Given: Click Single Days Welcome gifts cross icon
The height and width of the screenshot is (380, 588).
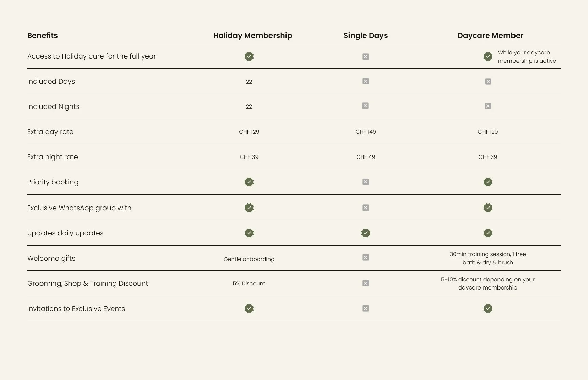Looking at the screenshot, I should coord(365,257).
